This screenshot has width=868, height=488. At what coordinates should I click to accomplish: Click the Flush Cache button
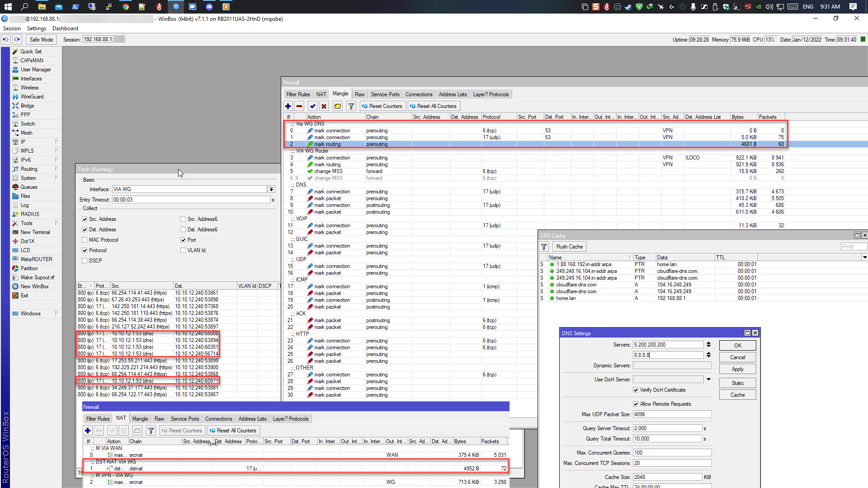[569, 247]
